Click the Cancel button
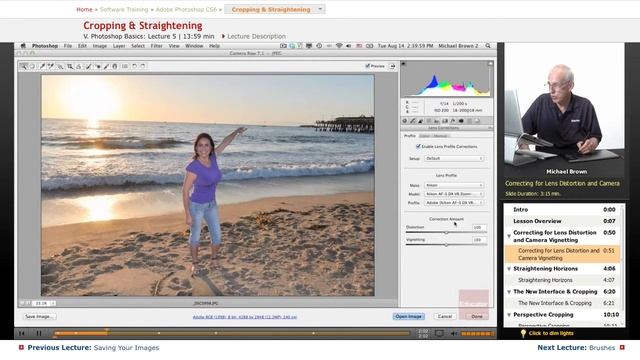Viewport: 640px width, 360px height. tap(444, 316)
